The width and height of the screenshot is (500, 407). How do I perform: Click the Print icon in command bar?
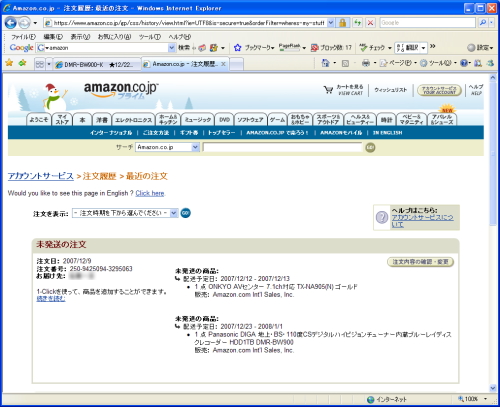click(366, 63)
